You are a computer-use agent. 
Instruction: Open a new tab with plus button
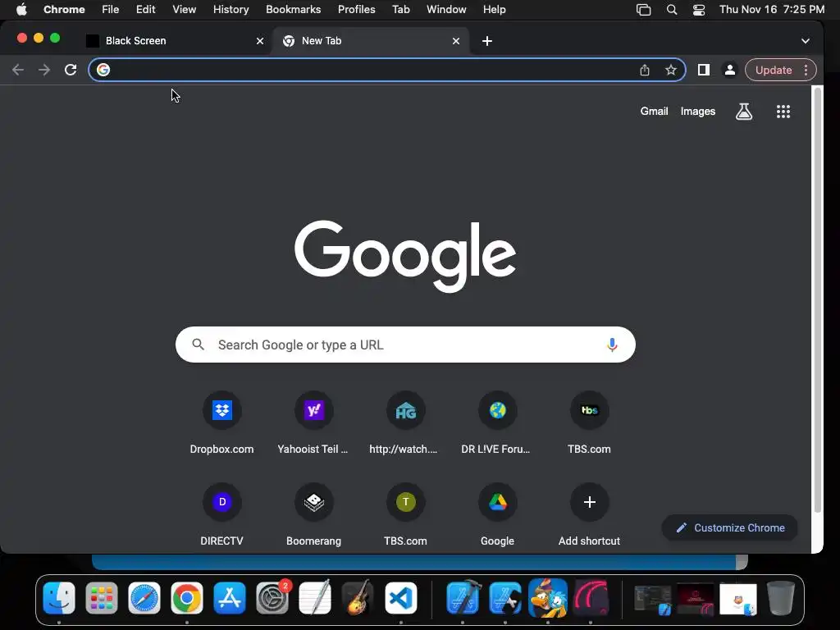tap(487, 41)
